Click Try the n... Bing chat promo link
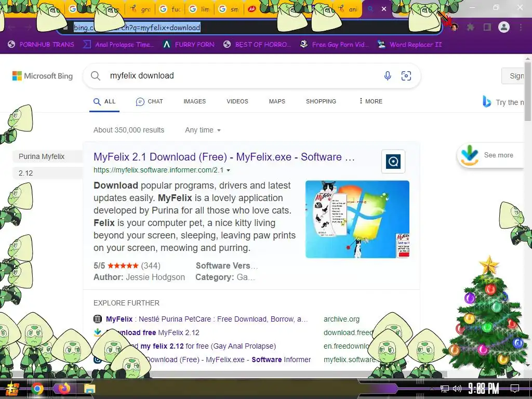532x399 pixels. tap(510, 102)
